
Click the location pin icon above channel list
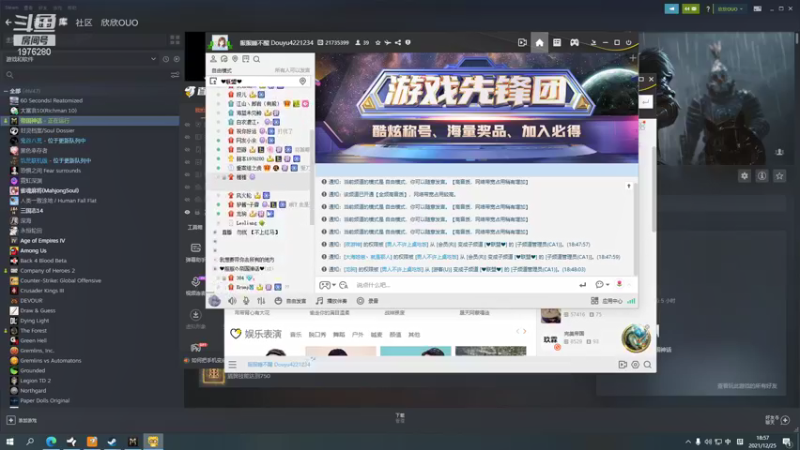[x=235, y=59]
